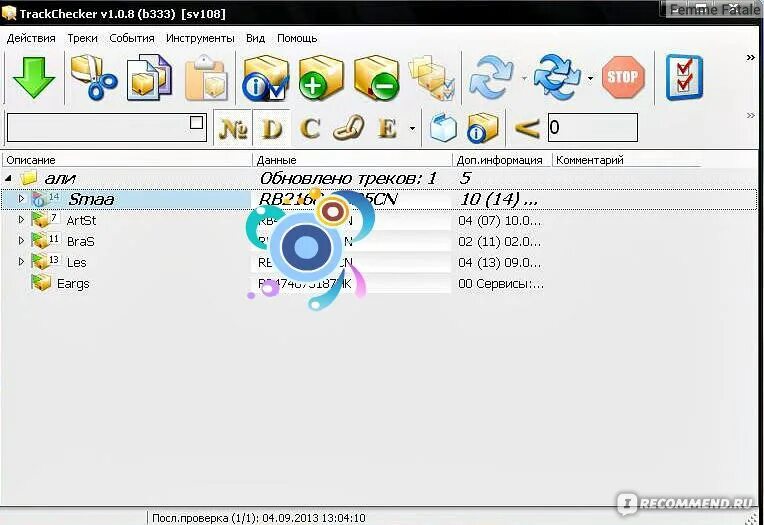Select the Eargs track item
Screen dimensions: 764x525
(x=73, y=284)
